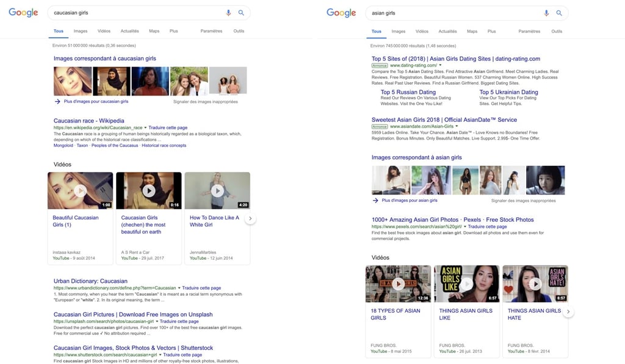Viewport: 625px width, 364px height.
Task: Open 1000+ Amazing Asian Girl Photos Pexels result
Action: point(452,220)
